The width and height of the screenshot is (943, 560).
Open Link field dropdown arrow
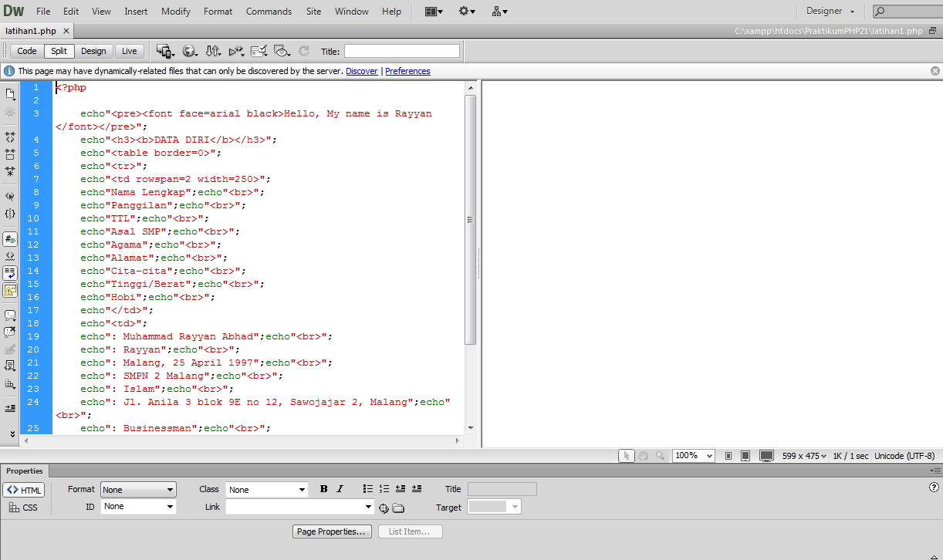pyautogui.click(x=368, y=507)
